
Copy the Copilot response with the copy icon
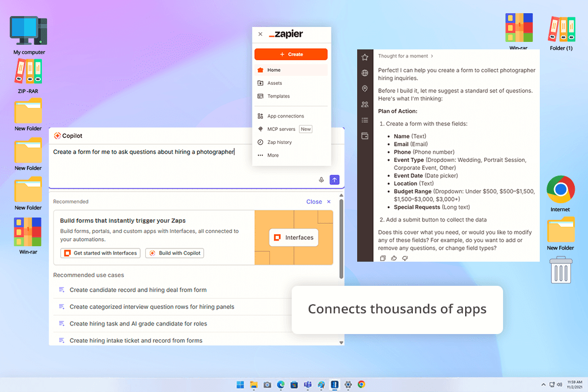click(383, 258)
